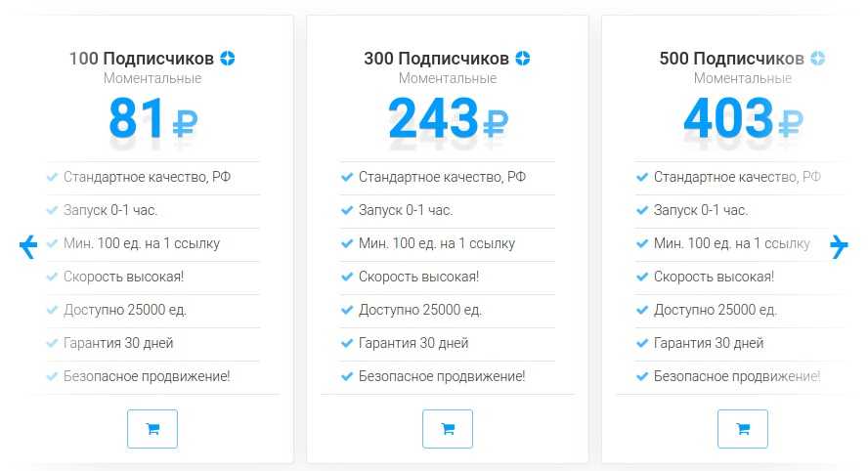Click the checkmark next to Запуск 0-1 час. in the 500 card
Image resolution: width=868 pixels, height=471 pixels.
(x=642, y=210)
